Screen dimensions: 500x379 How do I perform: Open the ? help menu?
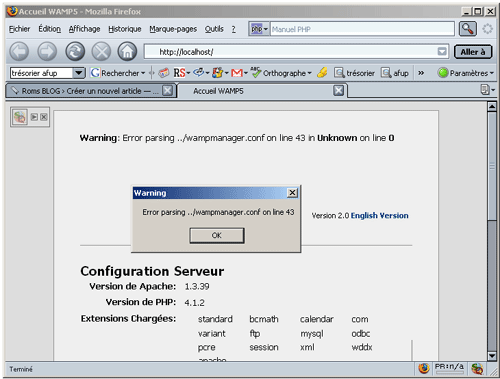coord(234,29)
